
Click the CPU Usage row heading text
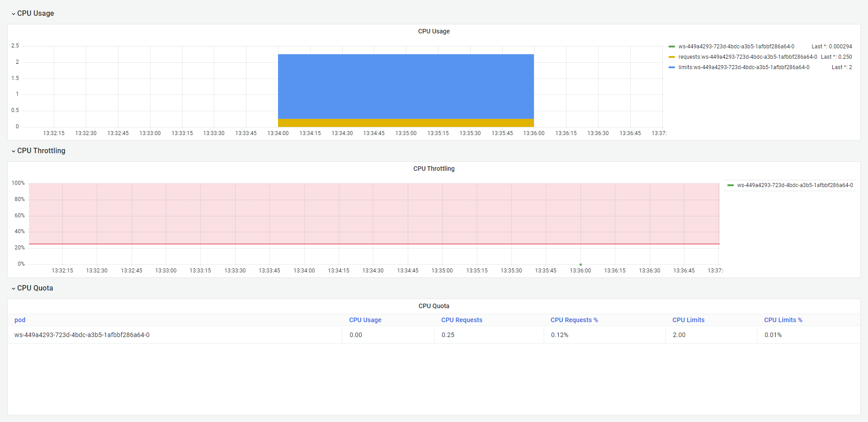pos(36,14)
